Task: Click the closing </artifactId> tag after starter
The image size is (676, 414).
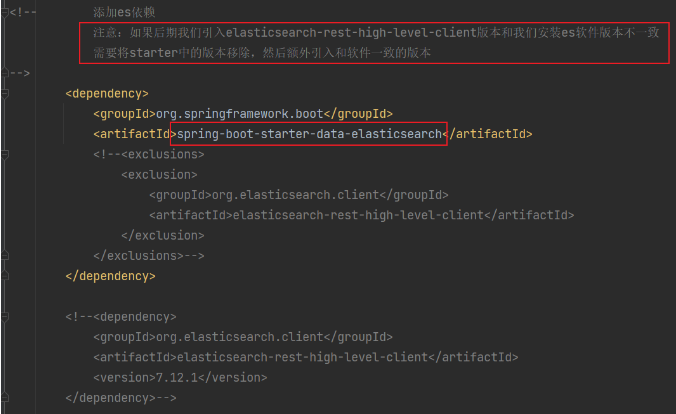Action: tap(488, 134)
